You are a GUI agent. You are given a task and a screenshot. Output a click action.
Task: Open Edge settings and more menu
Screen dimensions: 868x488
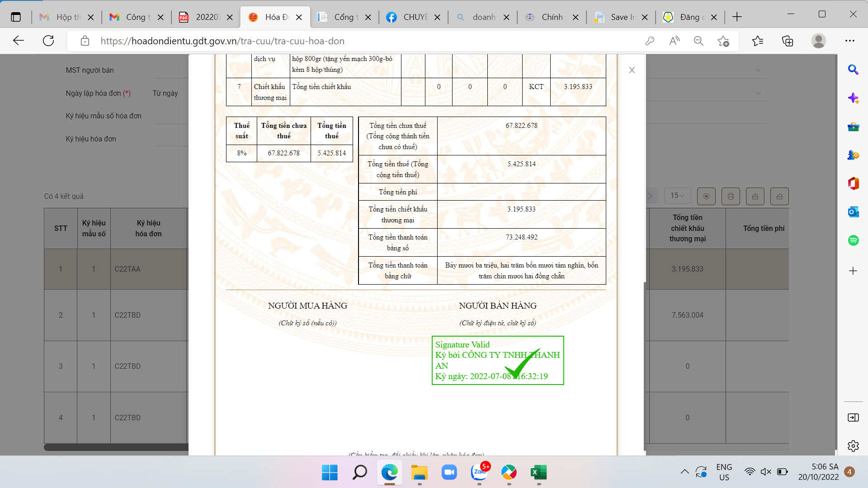pos(850,41)
